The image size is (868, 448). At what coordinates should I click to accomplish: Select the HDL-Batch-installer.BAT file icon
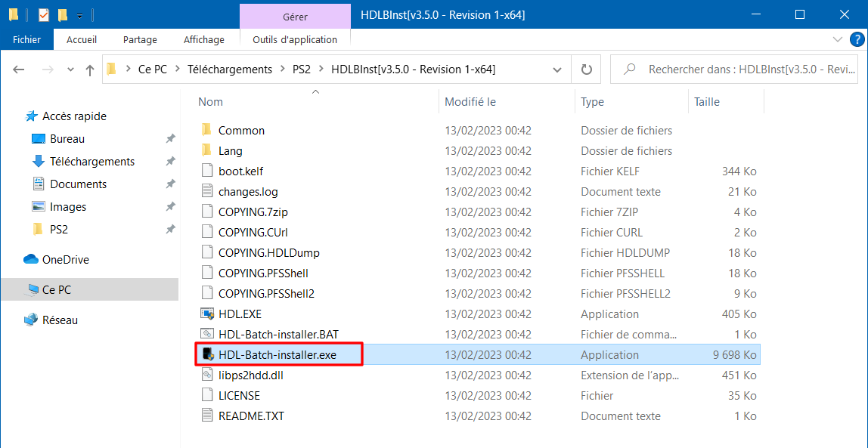(207, 334)
